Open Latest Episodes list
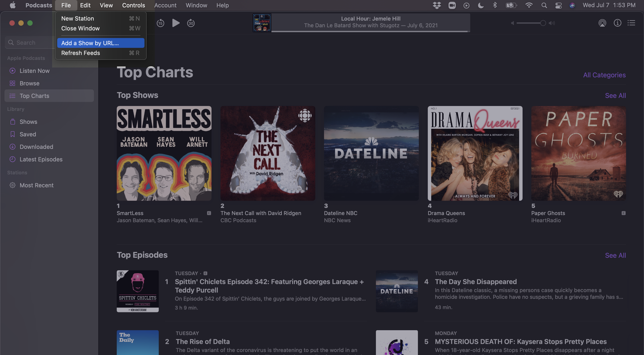Viewport: 644px width, 355px height. (x=41, y=159)
